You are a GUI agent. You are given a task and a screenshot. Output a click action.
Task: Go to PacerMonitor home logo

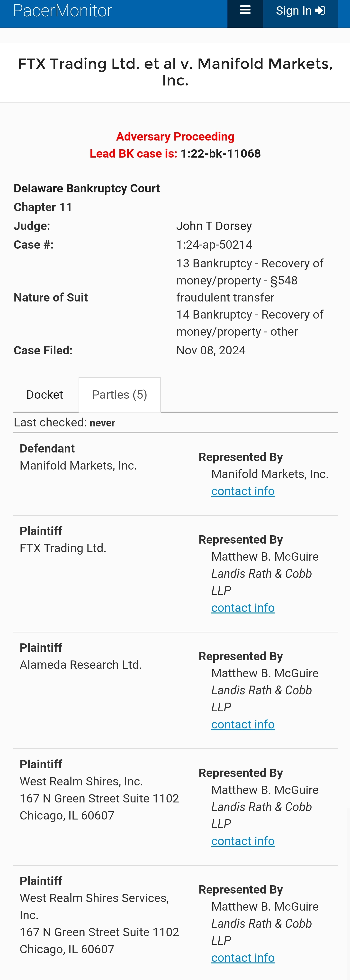tap(63, 10)
